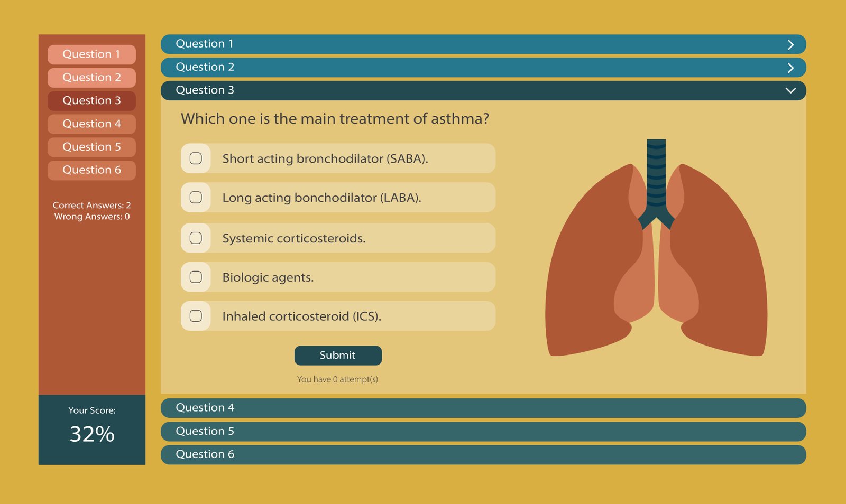Expand Question 1 chevron arrow
The width and height of the screenshot is (846, 504).
790,45
